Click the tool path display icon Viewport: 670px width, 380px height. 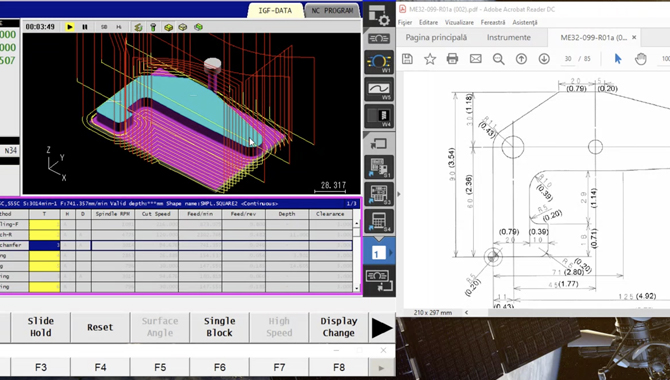point(138,27)
